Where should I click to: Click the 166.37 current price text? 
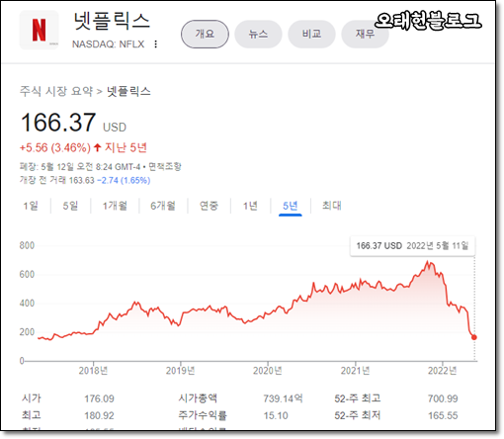tap(58, 123)
